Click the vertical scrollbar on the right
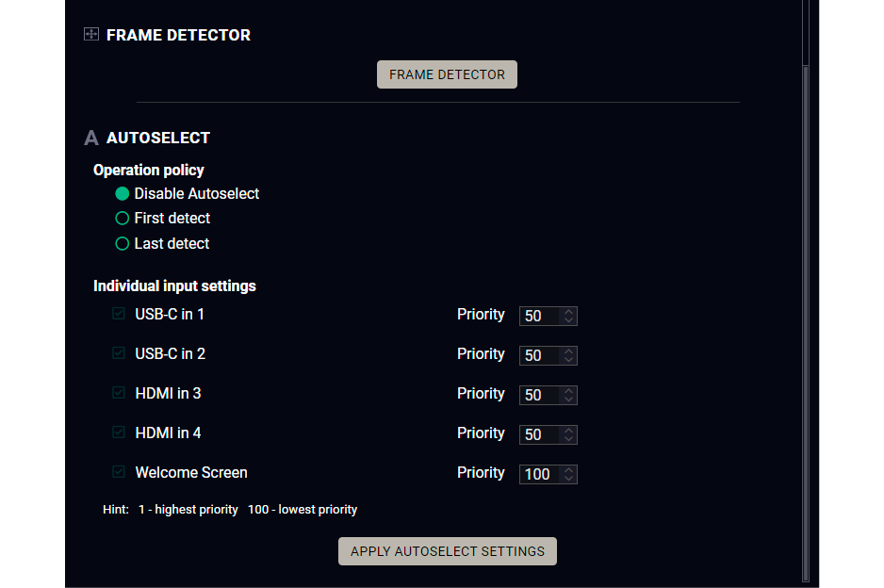This screenshot has height=588, width=884. coord(805,320)
